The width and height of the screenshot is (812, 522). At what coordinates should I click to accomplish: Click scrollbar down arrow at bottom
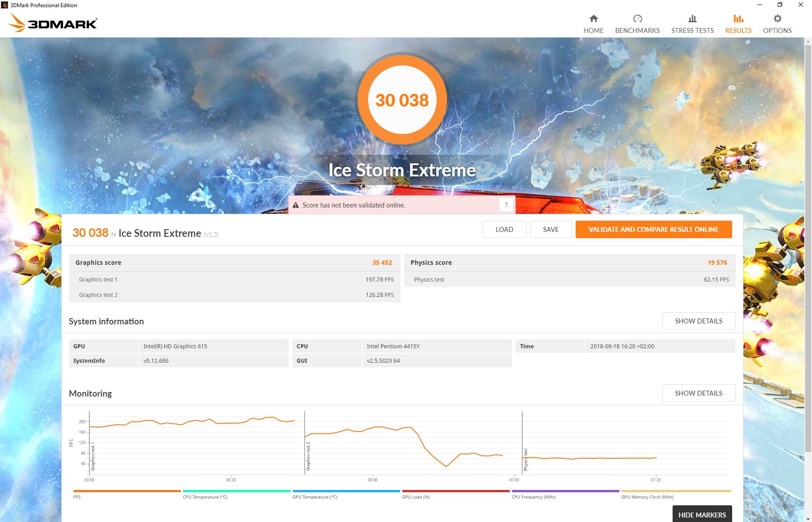point(808,518)
